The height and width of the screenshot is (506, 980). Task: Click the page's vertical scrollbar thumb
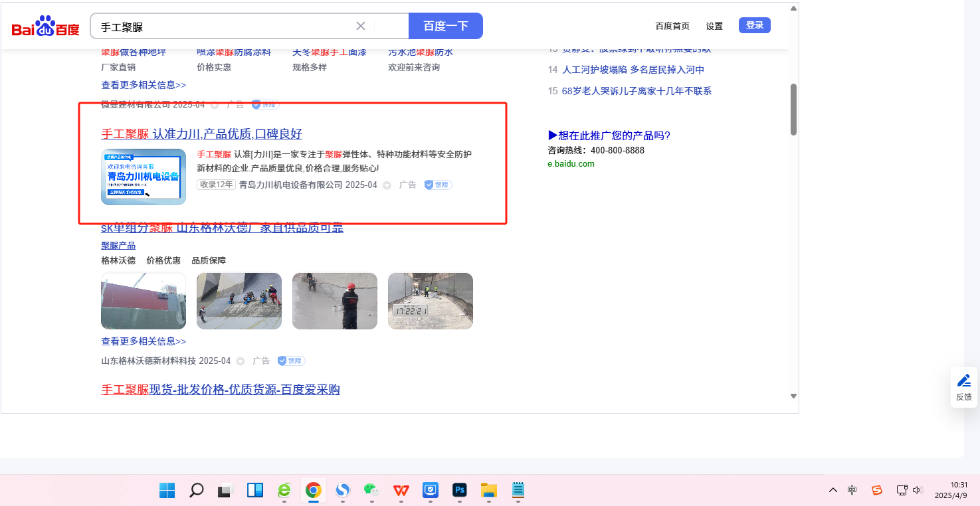tap(793, 110)
